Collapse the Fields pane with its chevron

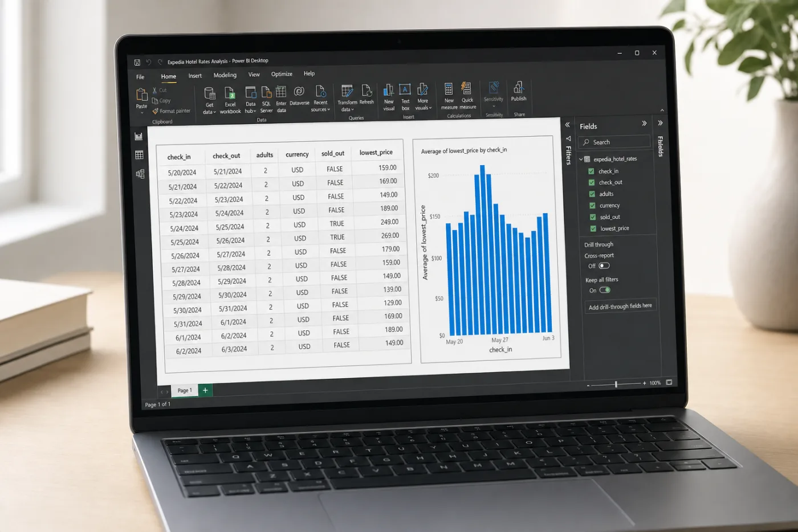tap(644, 123)
